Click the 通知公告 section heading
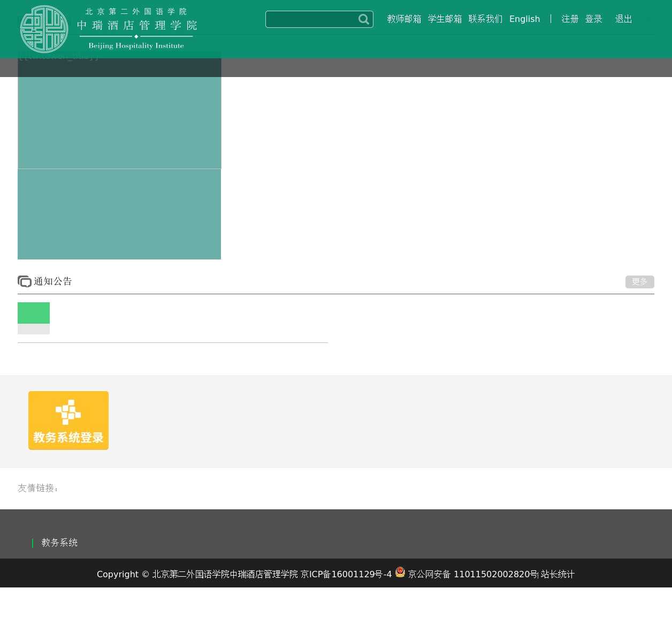672x642 pixels. [52, 281]
